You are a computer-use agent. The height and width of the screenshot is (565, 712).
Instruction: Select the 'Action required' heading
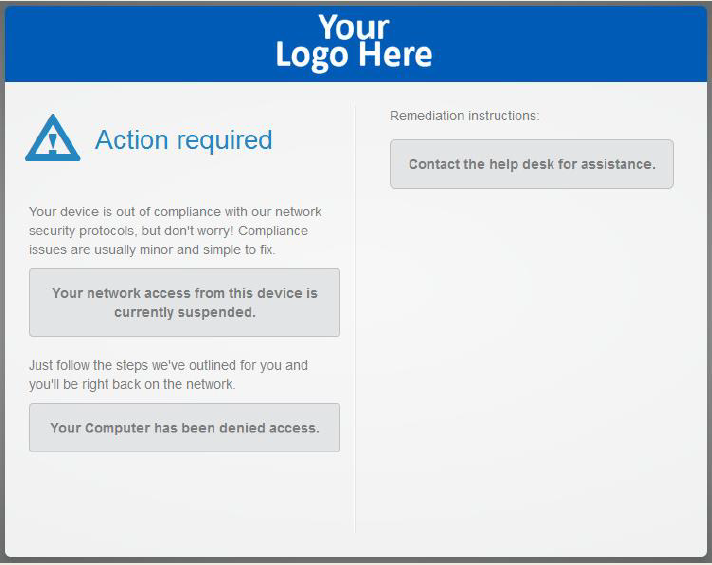183,140
